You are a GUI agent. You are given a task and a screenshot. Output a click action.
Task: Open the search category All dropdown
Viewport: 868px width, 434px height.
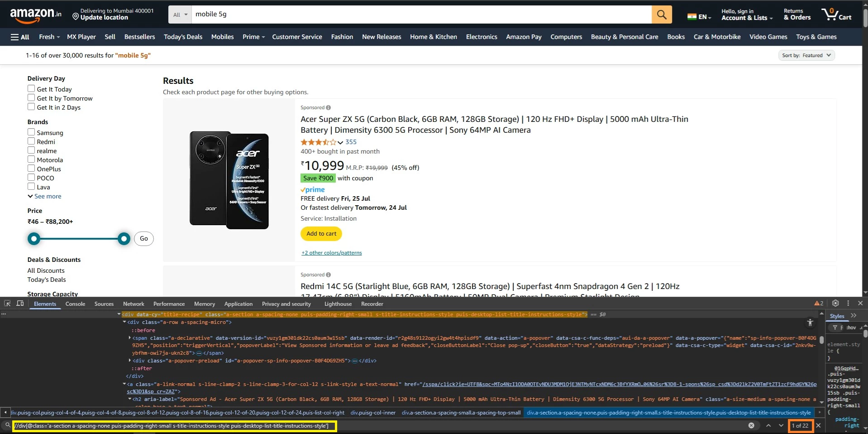point(180,14)
